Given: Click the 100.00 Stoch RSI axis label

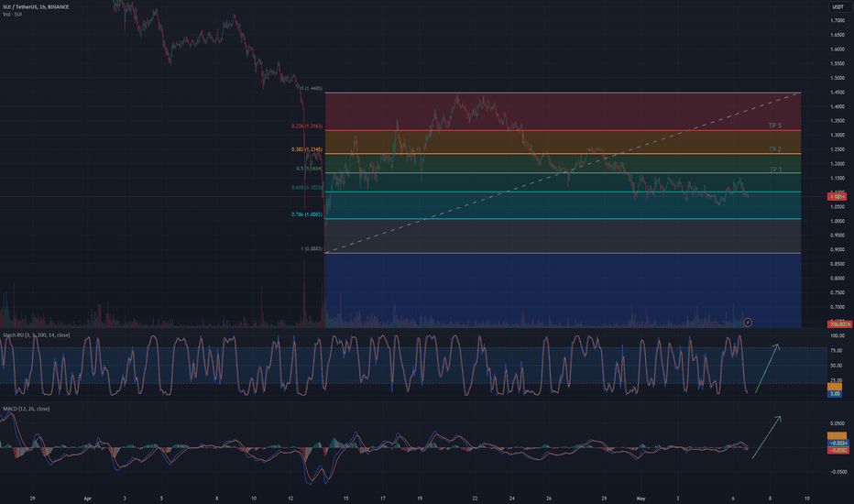Looking at the screenshot, I should point(837,335).
